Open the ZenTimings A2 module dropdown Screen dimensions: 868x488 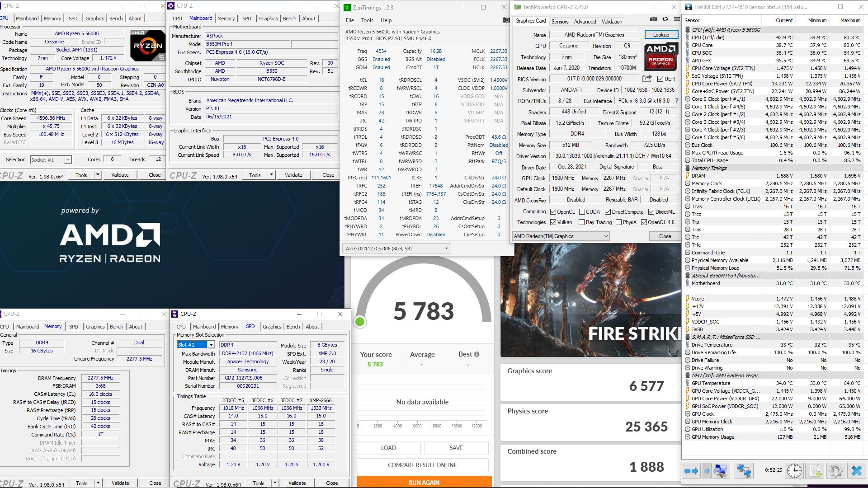tap(396, 248)
